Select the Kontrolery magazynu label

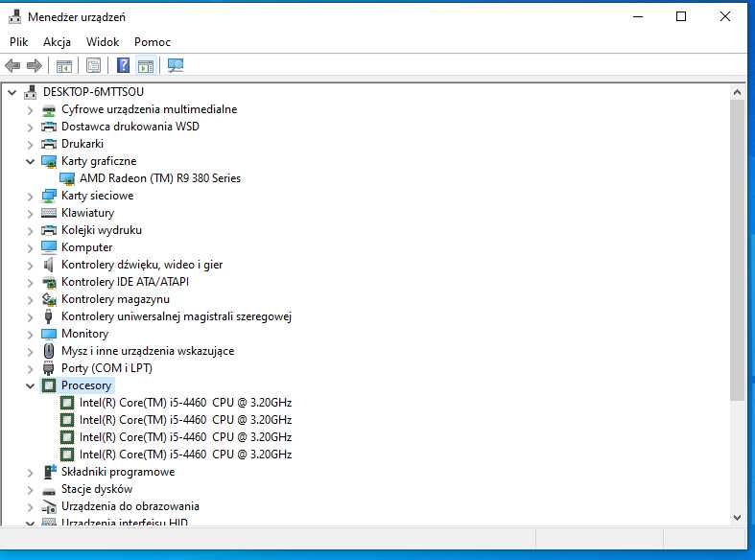pyautogui.click(x=115, y=299)
